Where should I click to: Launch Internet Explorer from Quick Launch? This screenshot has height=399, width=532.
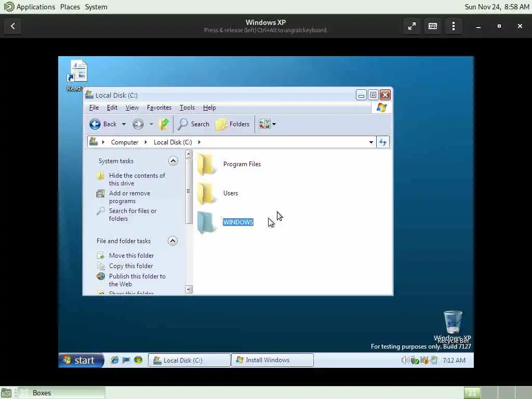[115, 361]
